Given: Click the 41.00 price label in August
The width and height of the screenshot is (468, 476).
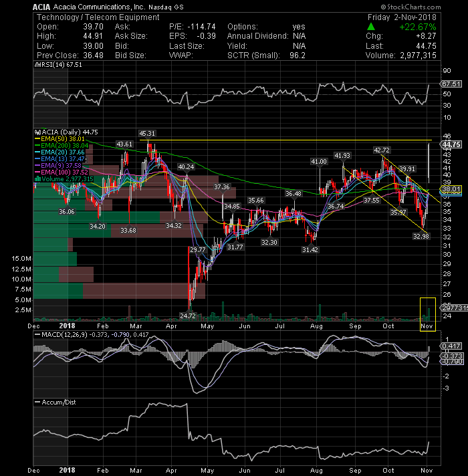Looking at the screenshot, I should pos(319,162).
